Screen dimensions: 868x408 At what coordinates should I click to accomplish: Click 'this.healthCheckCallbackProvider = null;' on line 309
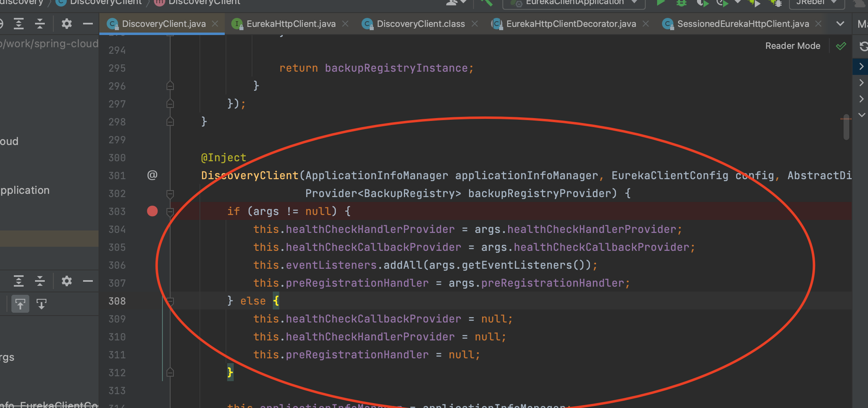pos(383,319)
